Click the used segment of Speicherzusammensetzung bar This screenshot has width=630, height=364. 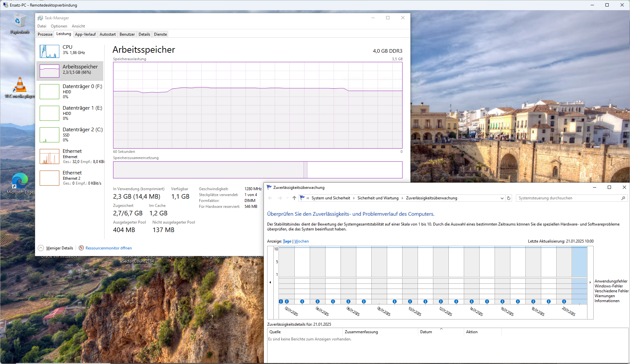coord(208,170)
